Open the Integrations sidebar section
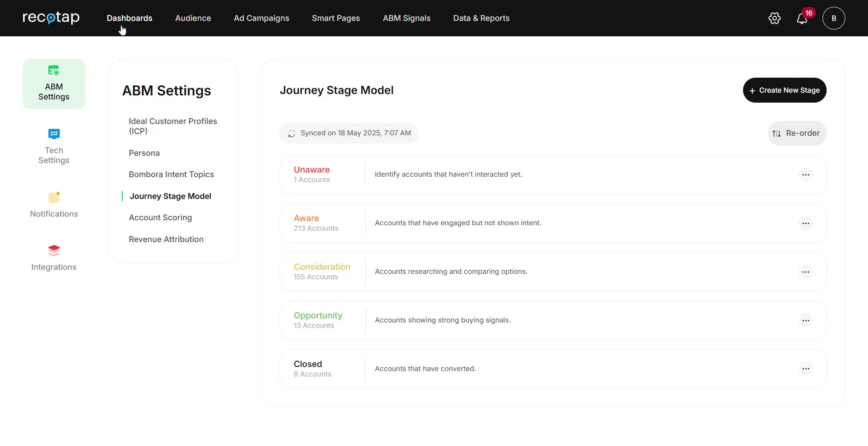The width and height of the screenshot is (868, 446). (x=54, y=258)
